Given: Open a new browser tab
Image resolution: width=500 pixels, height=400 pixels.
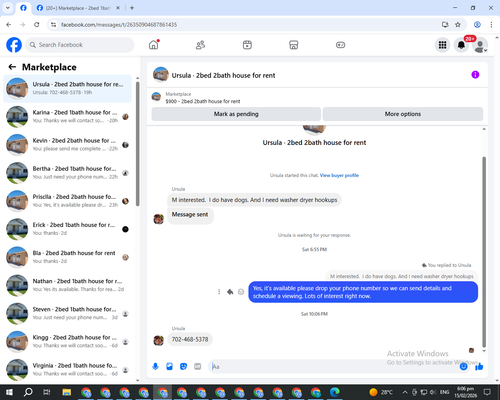Looking at the screenshot, I should tap(132, 8).
